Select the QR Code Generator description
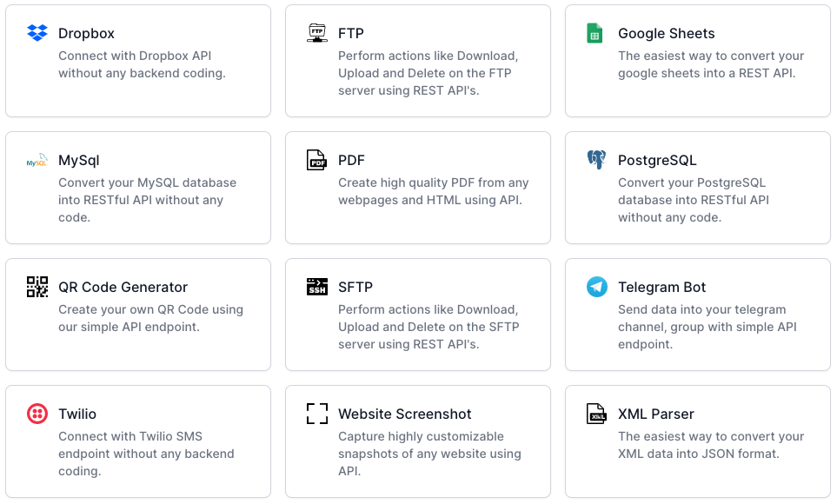Image resolution: width=837 pixels, height=504 pixels. tap(150, 318)
